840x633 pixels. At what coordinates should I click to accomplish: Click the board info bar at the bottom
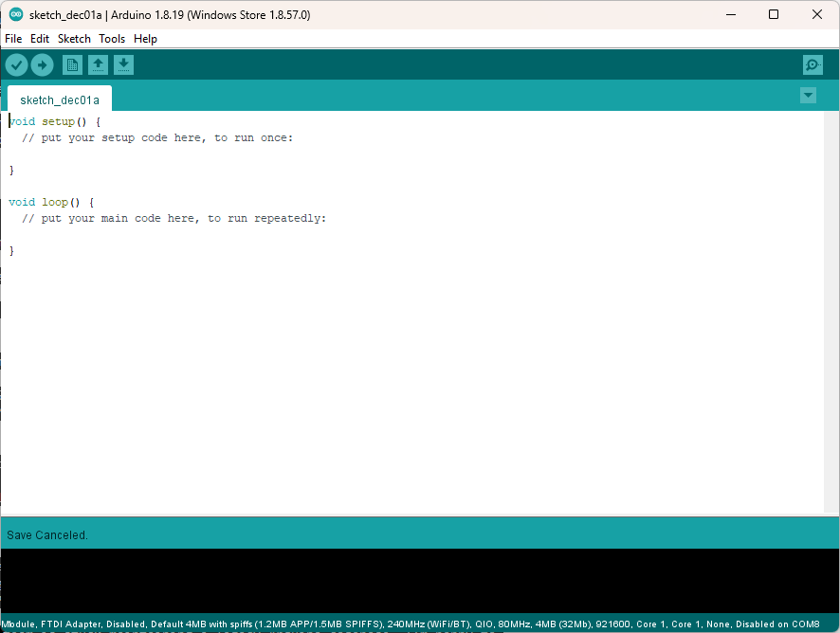pyautogui.click(x=419, y=624)
